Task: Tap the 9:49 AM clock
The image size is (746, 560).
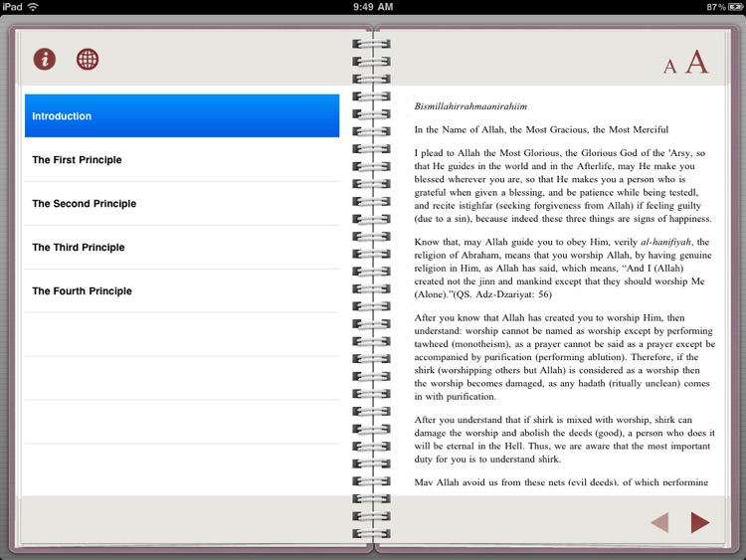Action: pyautogui.click(x=373, y=7)
